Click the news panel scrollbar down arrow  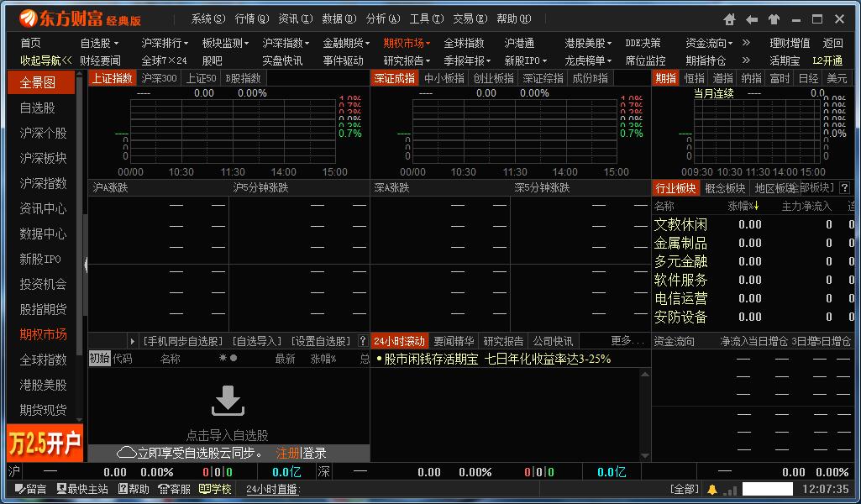coord(645,455)
